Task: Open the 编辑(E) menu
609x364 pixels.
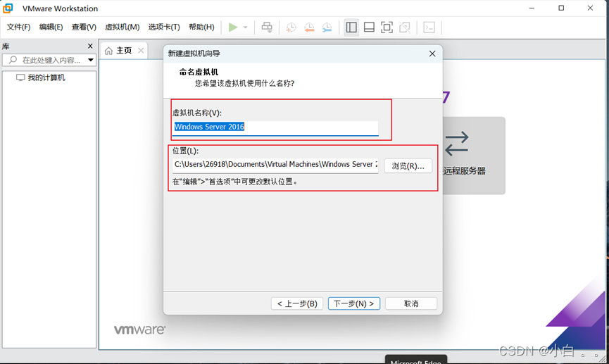Action: coord(51,27)
